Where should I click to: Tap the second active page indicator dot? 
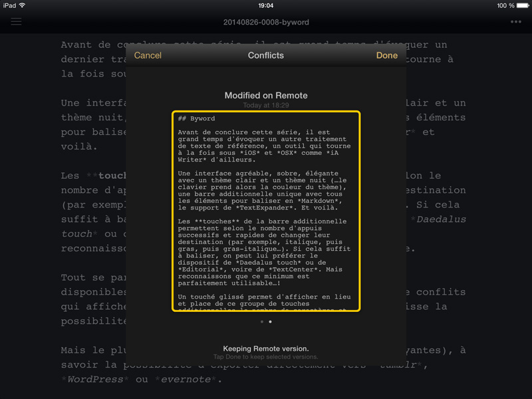270,322
